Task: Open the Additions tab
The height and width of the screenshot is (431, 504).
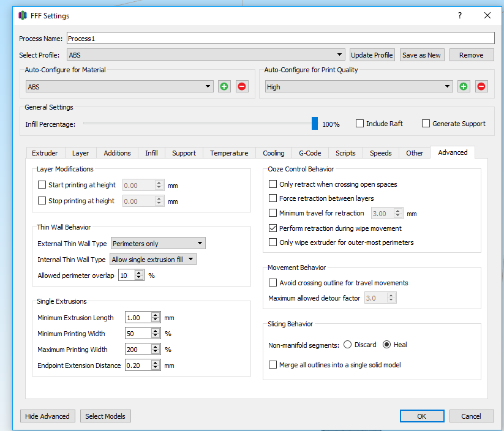Action: (x=118, y=153)
